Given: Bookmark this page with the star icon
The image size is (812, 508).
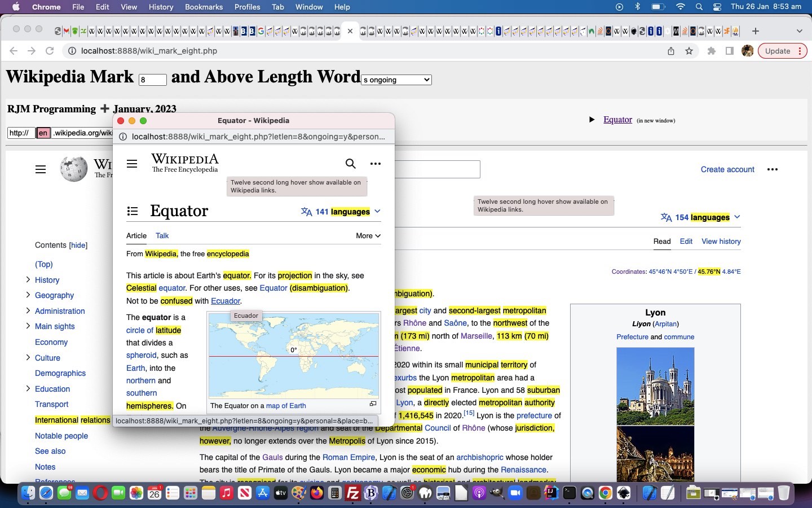Looking at the screenshot, I should click(x=689, y=51).
